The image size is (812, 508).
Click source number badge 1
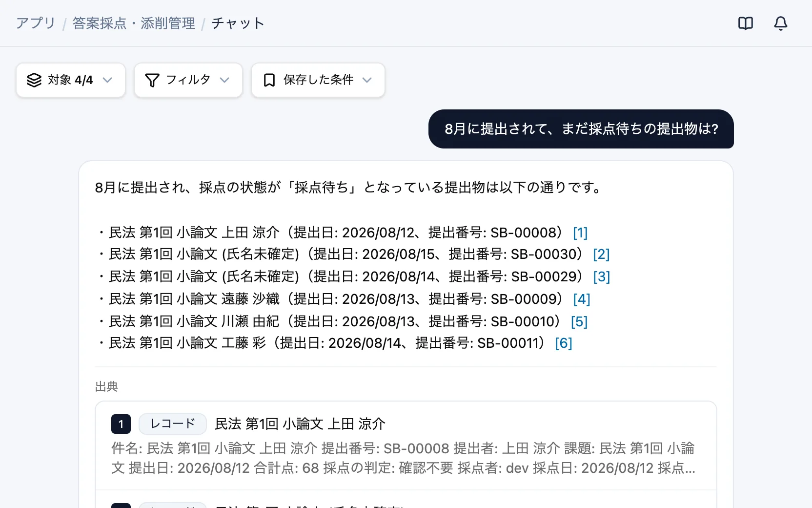click(121, 424)
